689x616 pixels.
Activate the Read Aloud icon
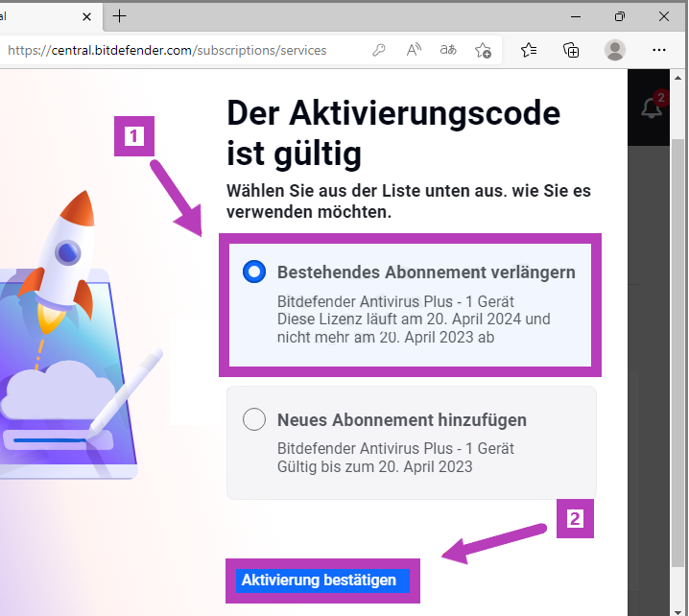[x=414, y=50]
